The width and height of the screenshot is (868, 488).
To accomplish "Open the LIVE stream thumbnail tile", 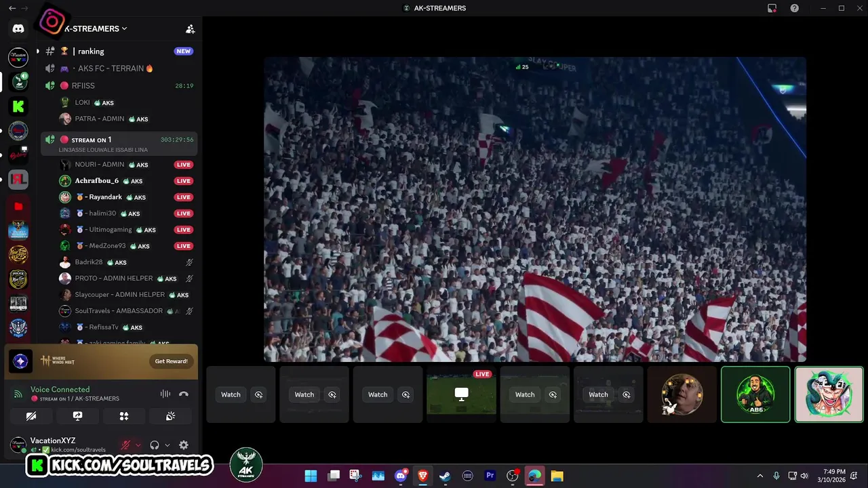I will pos(461,394).
